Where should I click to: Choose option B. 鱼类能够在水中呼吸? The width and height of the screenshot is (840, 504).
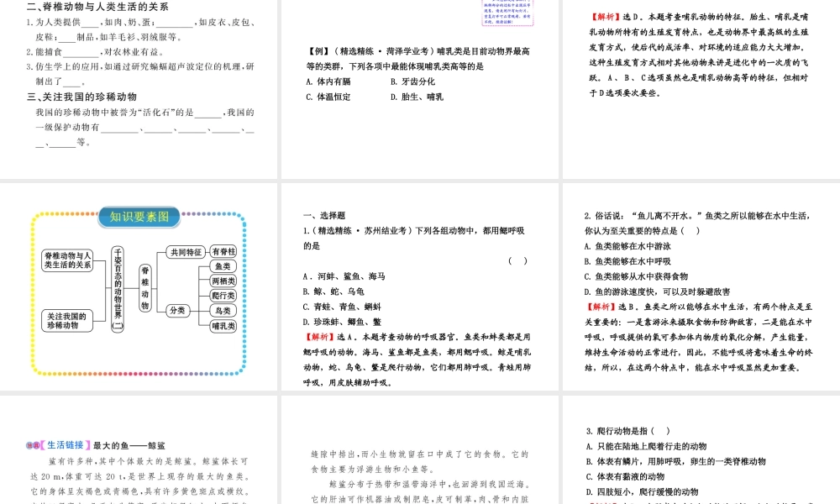coord(627,261)
